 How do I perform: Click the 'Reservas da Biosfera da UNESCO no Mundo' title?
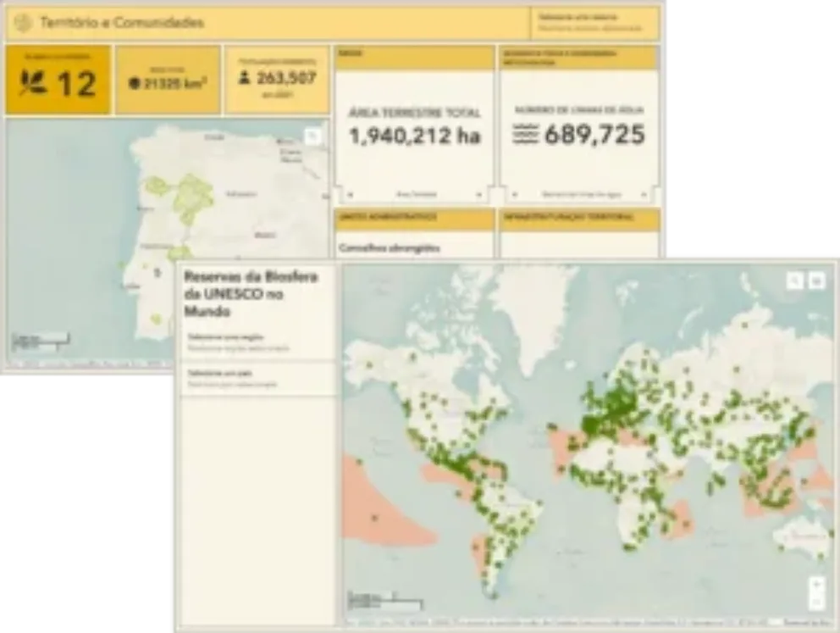point(251,294)
